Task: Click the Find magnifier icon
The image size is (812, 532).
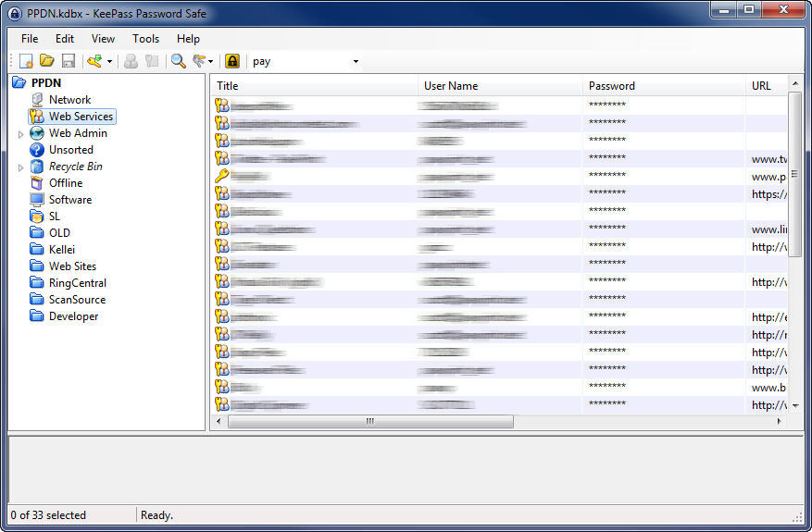Action: point(179,61)
